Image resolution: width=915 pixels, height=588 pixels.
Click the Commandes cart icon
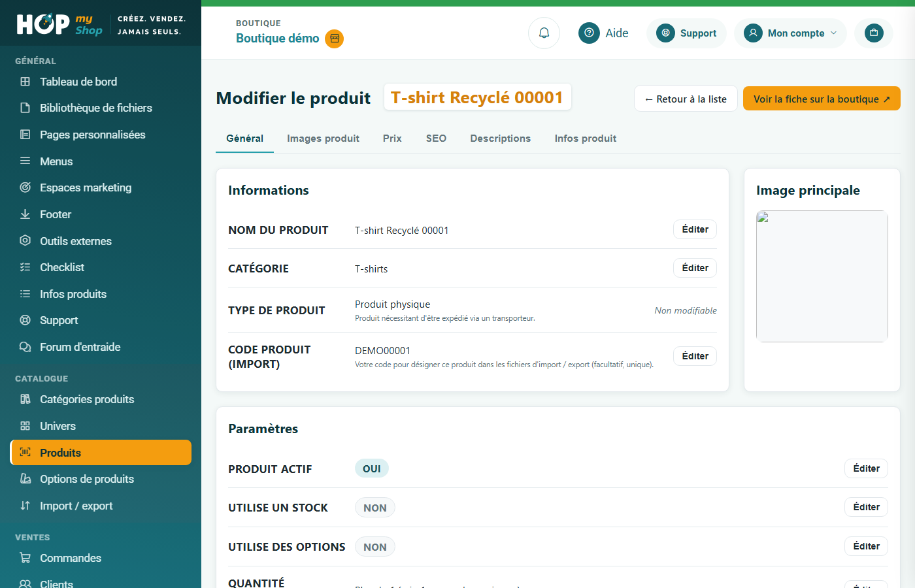coord(25,558)
